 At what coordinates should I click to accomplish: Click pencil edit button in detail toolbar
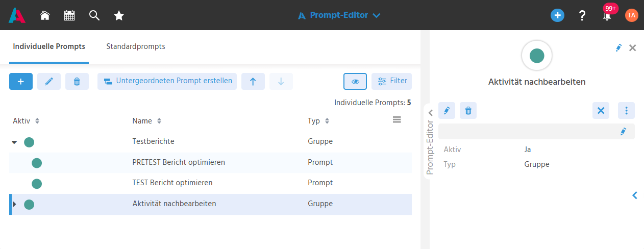point(447,111)
